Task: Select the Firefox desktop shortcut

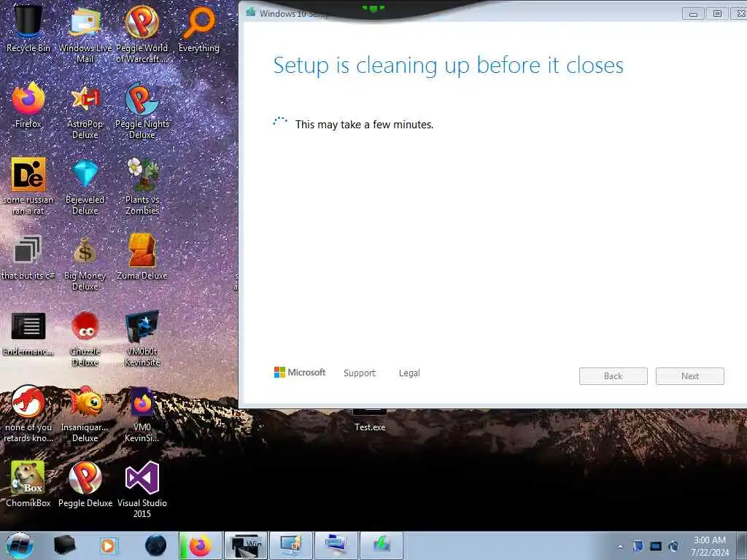Action: (28, 105)
